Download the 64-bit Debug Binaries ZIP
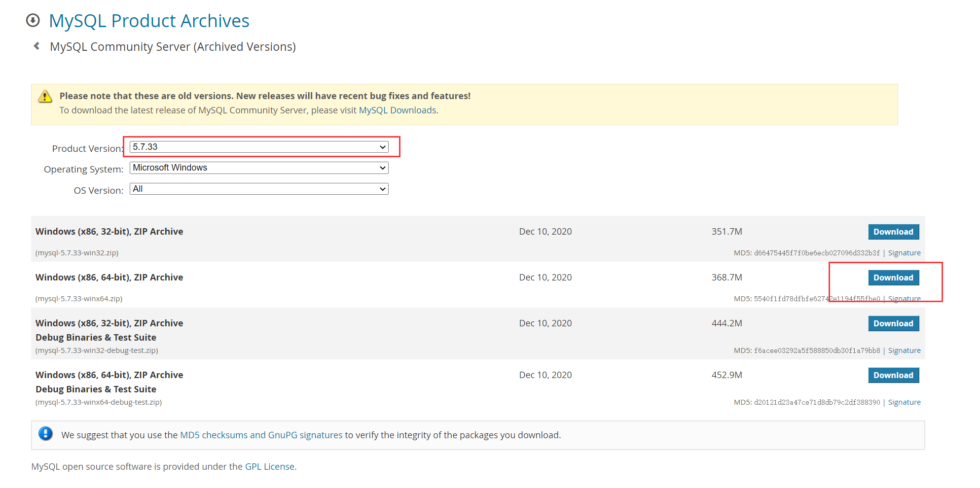The image size is (980, 488). [x=893, y=376]
